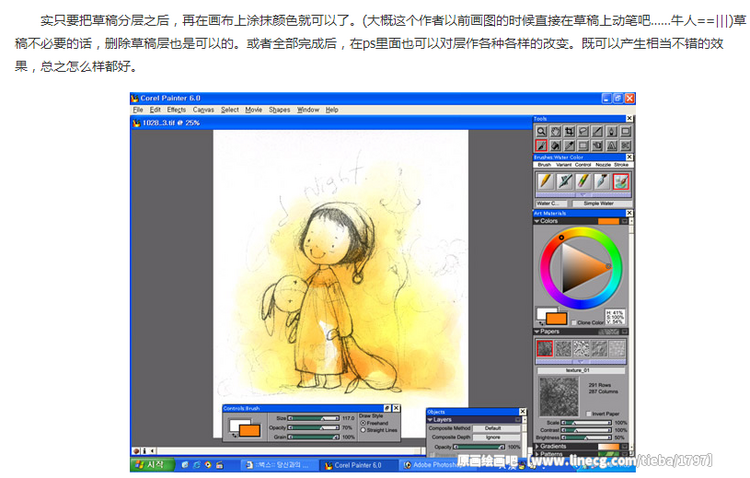Collapse the Layers section in Objects
This screenshot has height=478, width=750.
coord(430,420)
